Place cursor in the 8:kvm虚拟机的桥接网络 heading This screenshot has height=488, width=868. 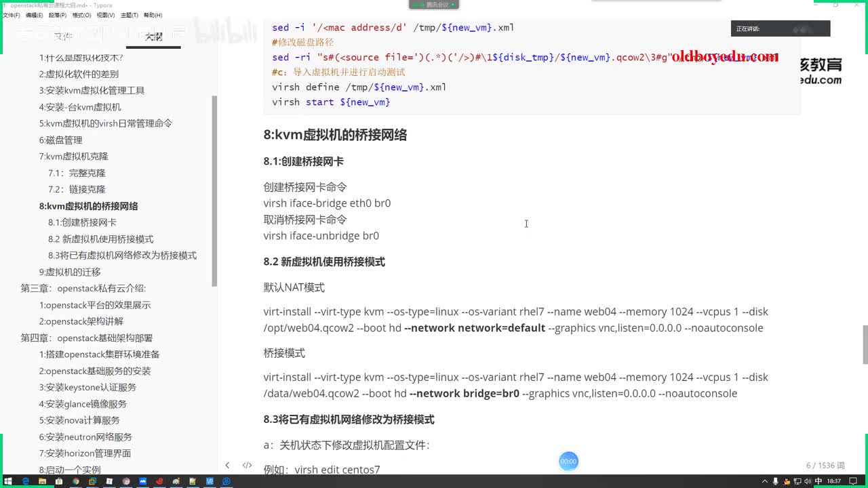[x=335, y=135]
